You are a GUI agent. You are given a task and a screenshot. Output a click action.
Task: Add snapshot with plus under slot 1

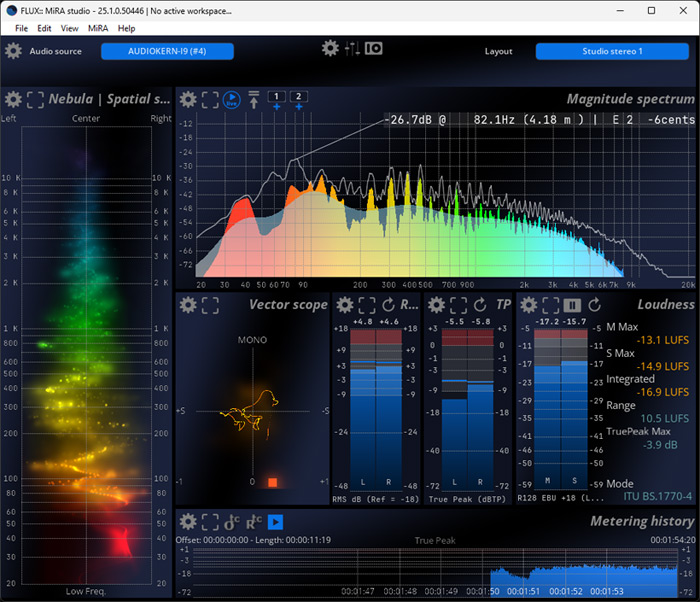click(276, 107)
